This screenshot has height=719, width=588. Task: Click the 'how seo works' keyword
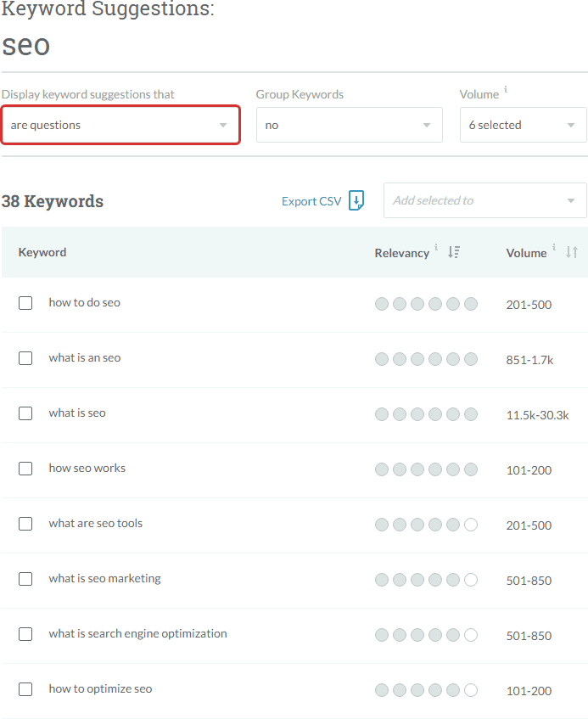pyautogui.click(x=87, y=469)
